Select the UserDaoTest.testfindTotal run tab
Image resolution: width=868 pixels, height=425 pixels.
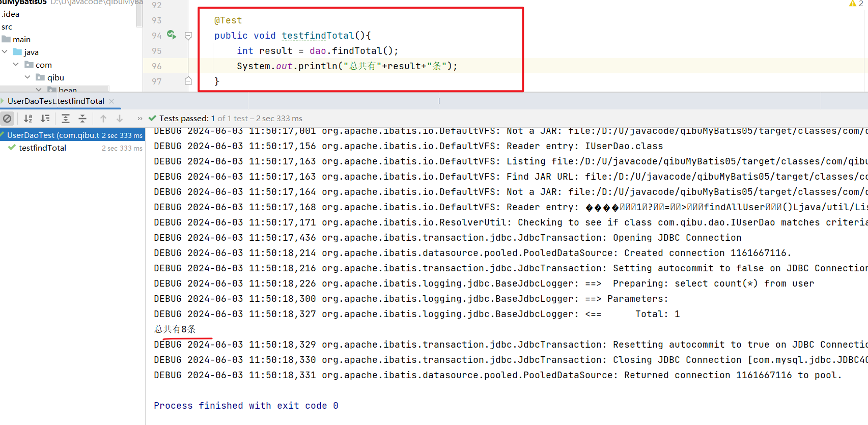56,101
